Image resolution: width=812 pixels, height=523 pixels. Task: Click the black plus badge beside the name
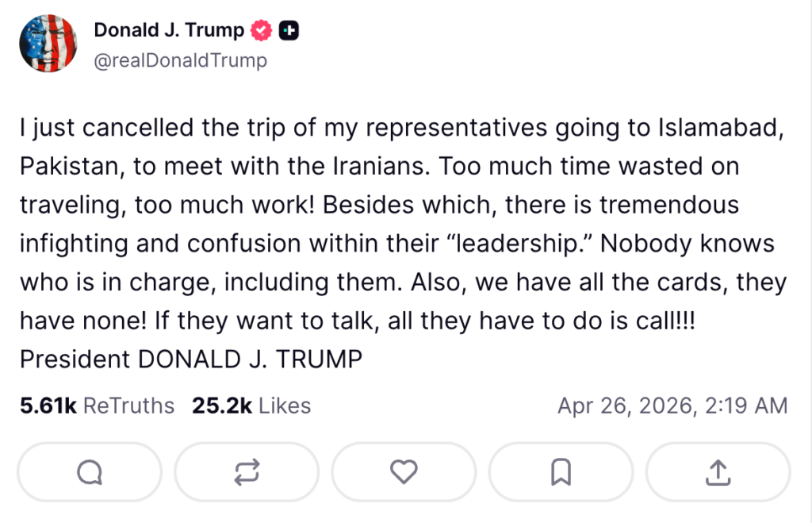tap(289, 31)
